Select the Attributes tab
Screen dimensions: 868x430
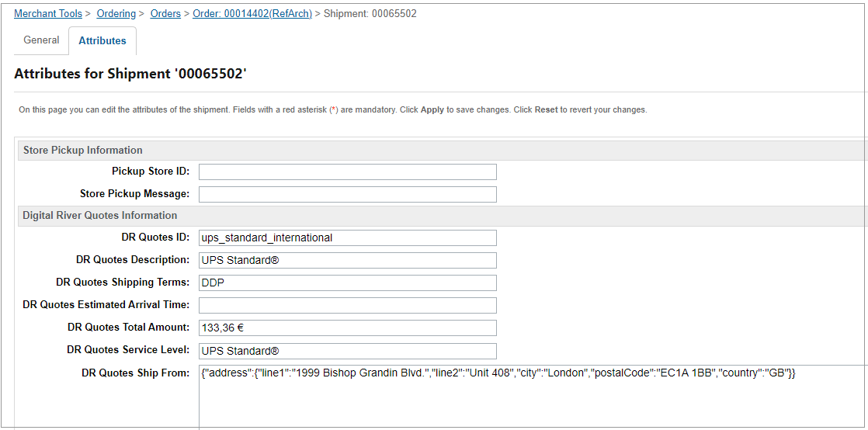pos(102,41)
